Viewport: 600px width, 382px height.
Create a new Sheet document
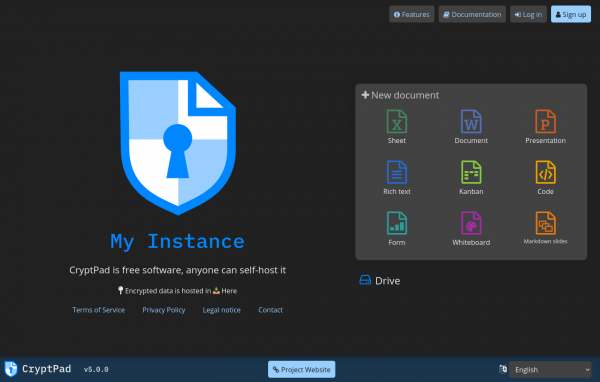(x=396, y=127)
